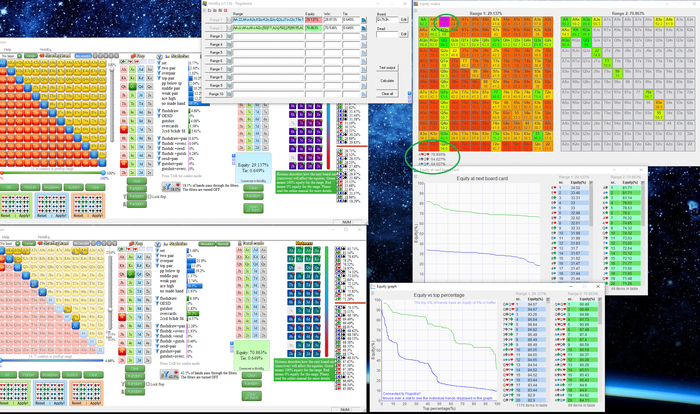Viewport: 700px width, 414px height.
Task: Click Range 1 text input in HoldEq
Action: click(268, 20)
